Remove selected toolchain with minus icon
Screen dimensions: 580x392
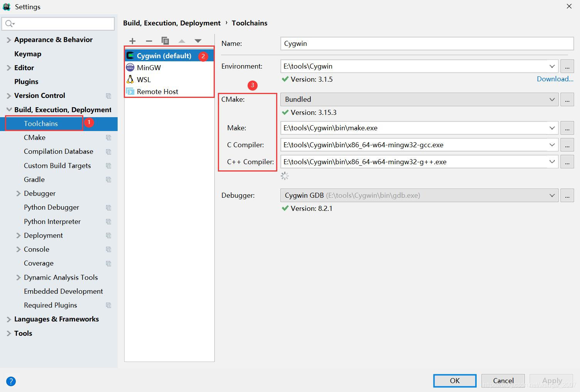pos(149,41)
